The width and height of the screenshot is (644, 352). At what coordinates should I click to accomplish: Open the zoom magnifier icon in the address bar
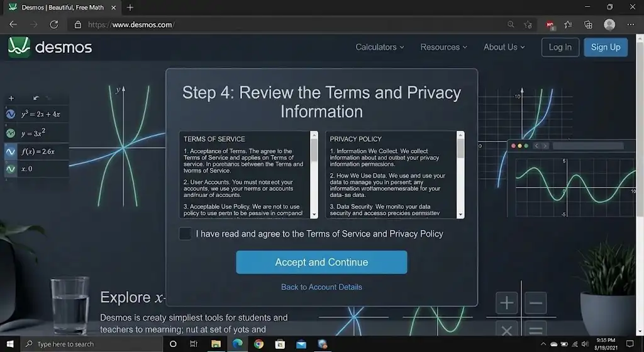pyautogui.click(x=511, y=25)
